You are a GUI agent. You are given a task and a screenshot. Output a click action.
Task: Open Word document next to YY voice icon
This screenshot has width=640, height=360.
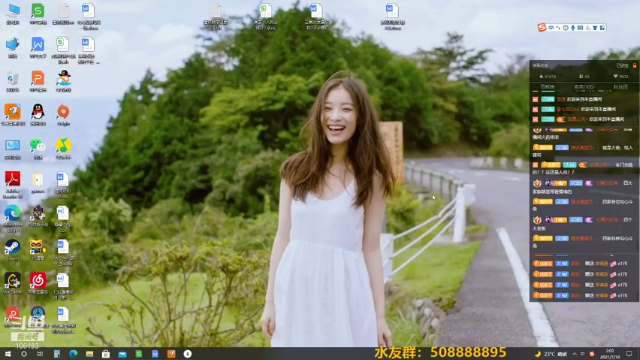[x=62, y=253]
